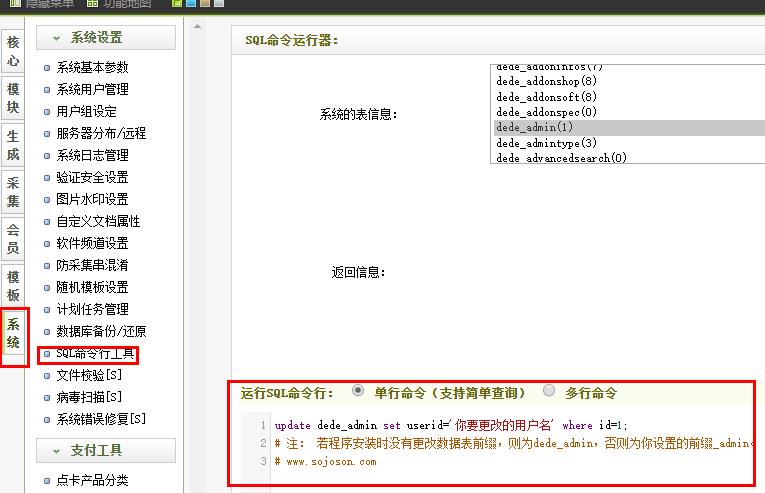This screenshot has width=765, height=493.
Task: Open 随机模板设置
Action: 92,287
